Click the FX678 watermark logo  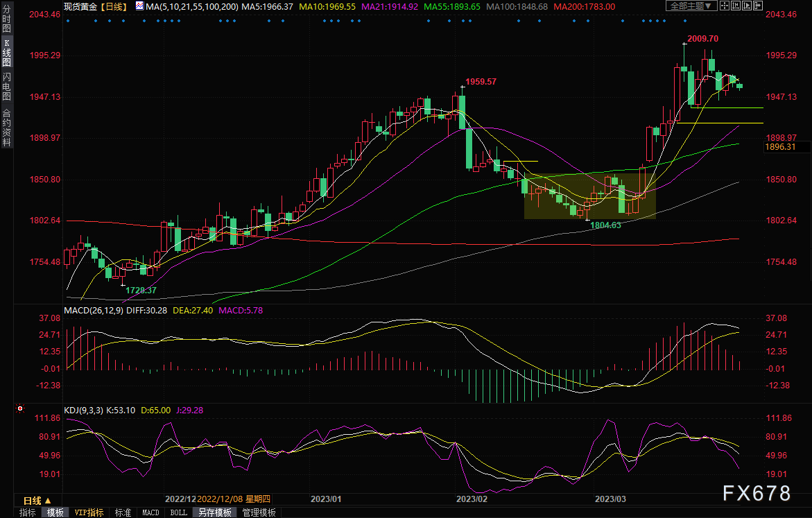coord(756,493)
